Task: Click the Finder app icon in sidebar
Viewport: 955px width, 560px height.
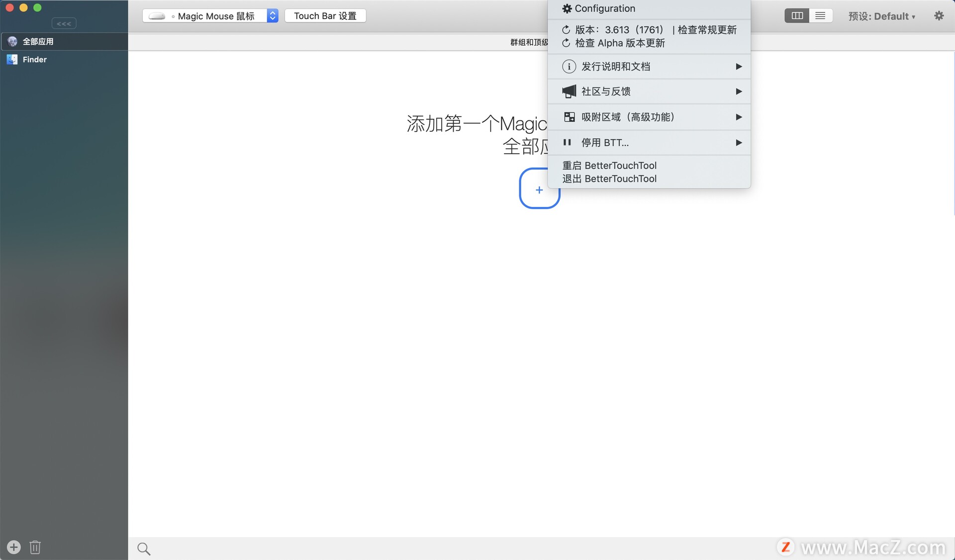Action: click(12, 60)
